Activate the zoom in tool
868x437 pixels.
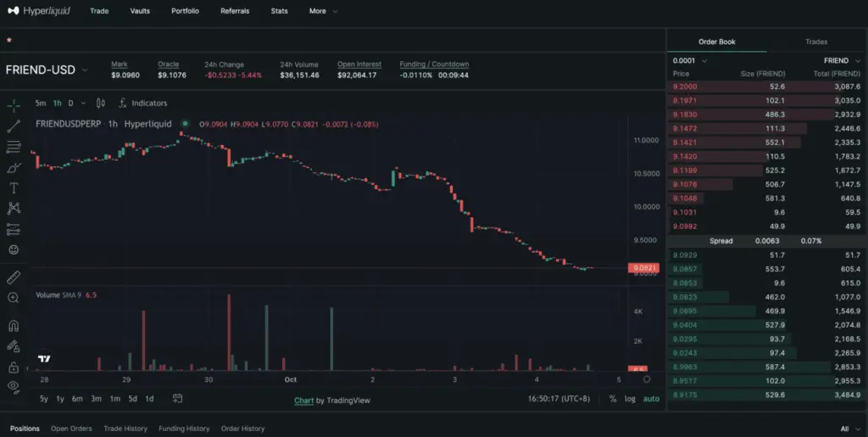point(14,298)
